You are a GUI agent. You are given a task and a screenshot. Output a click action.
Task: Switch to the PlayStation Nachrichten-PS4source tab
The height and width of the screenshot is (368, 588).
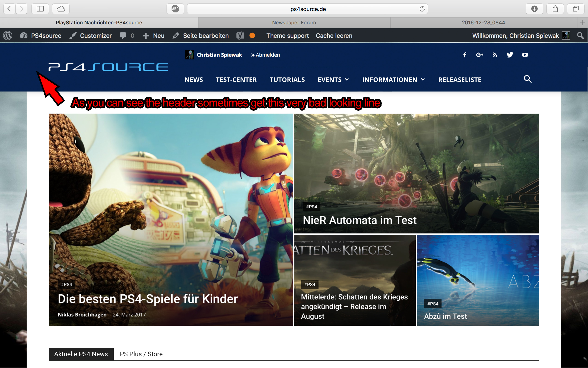(99, 23)
